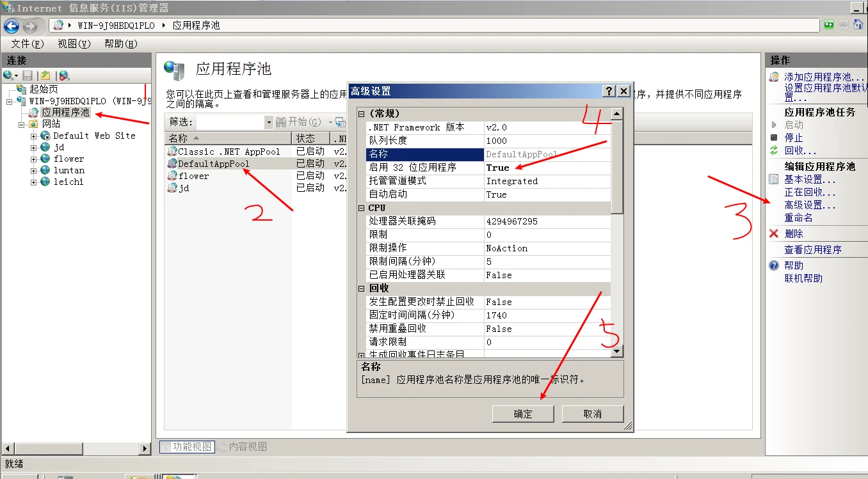Click the 启用 32 位应用程序 True value
The height and width of the screenshot is (479, 868).
coord(547,168)
